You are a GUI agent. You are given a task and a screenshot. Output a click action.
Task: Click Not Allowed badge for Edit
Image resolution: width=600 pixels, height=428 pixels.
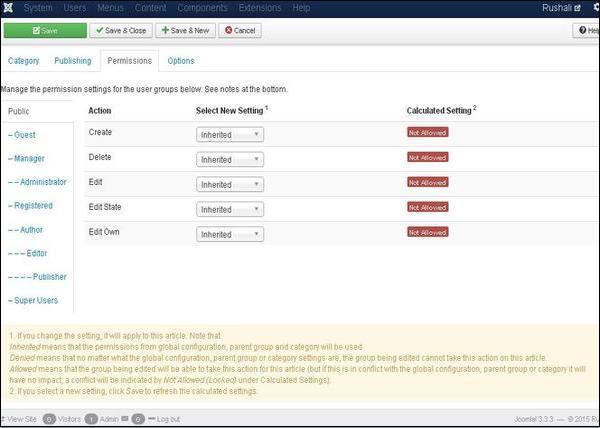(427, 182)
